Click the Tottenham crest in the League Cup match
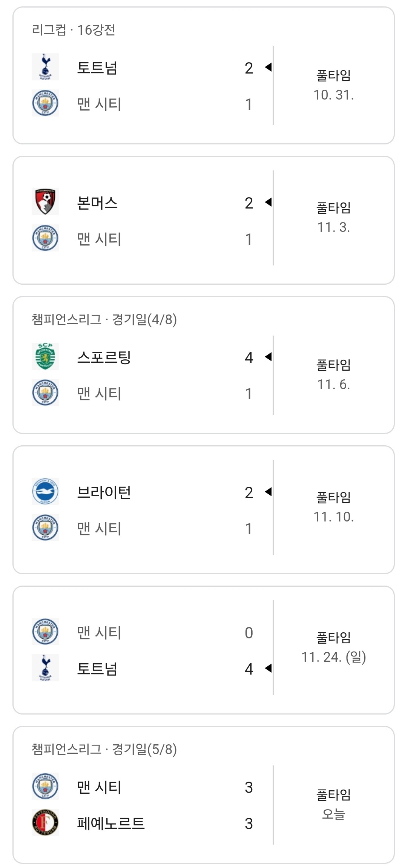 click(45, 67)
